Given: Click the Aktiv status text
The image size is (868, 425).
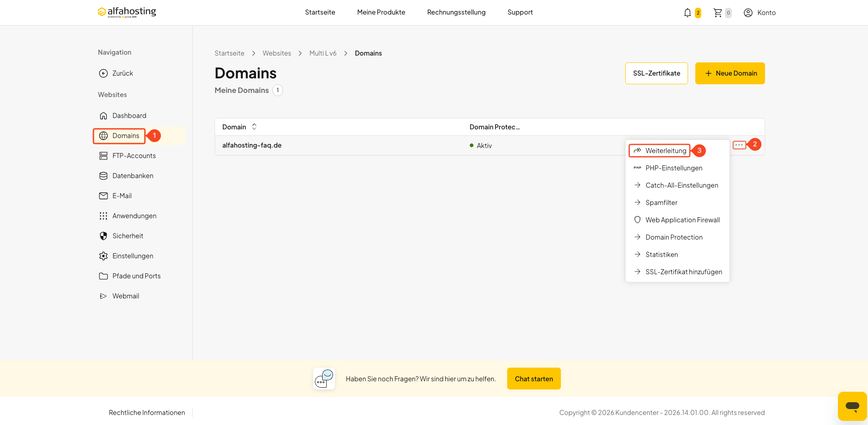Looking at the screenshot, I should tap(484, 146).
